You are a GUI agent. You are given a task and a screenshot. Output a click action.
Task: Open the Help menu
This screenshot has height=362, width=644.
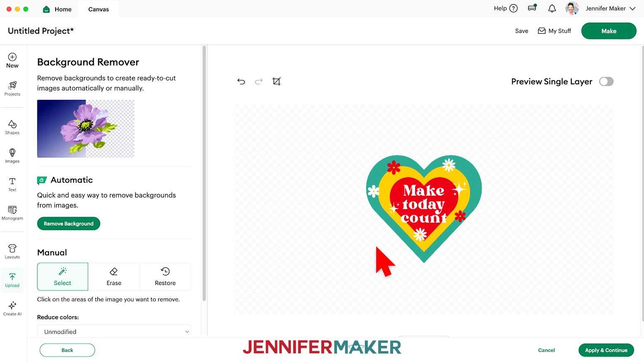[506, 8]
